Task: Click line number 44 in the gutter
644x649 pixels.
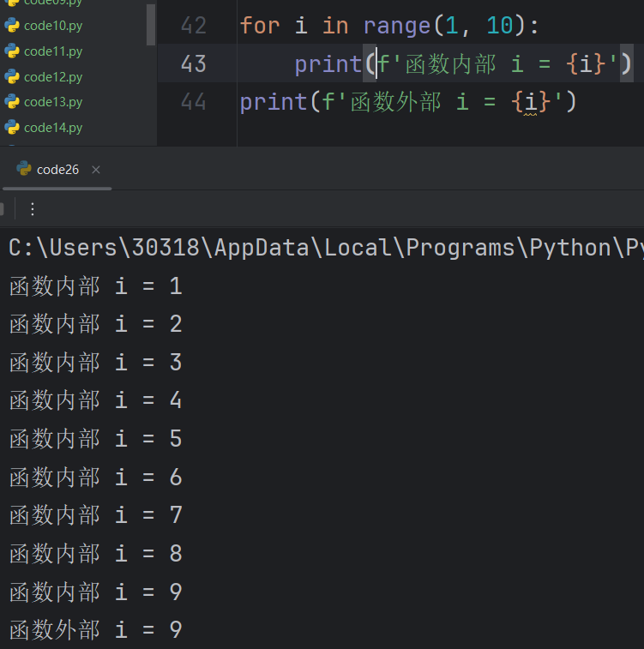Action: pos(193,102)
